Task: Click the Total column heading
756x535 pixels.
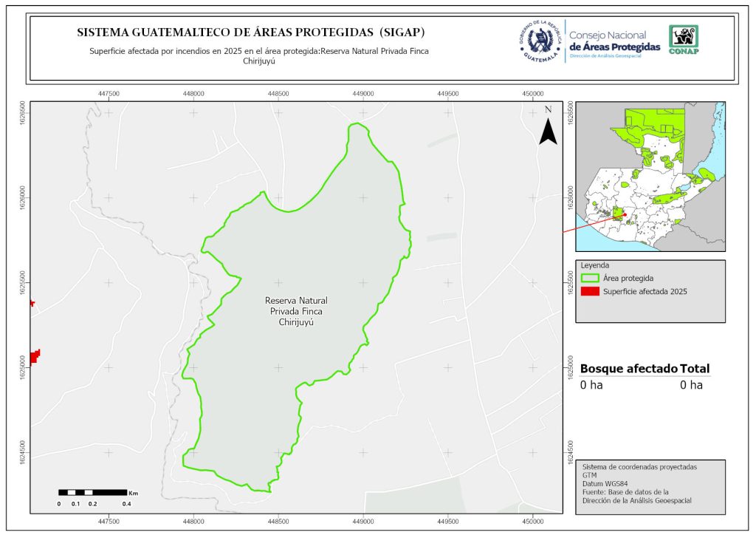Action: 695,369
